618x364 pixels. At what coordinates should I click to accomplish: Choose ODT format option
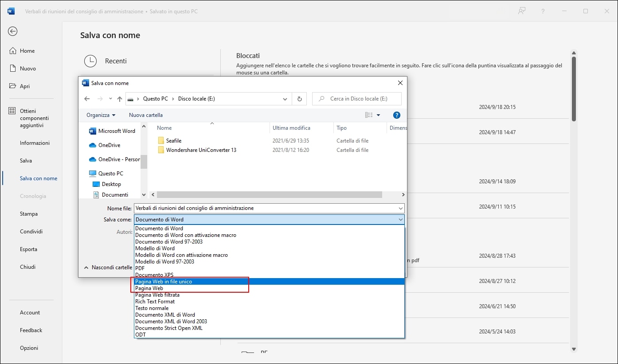[x=269, y=335]
